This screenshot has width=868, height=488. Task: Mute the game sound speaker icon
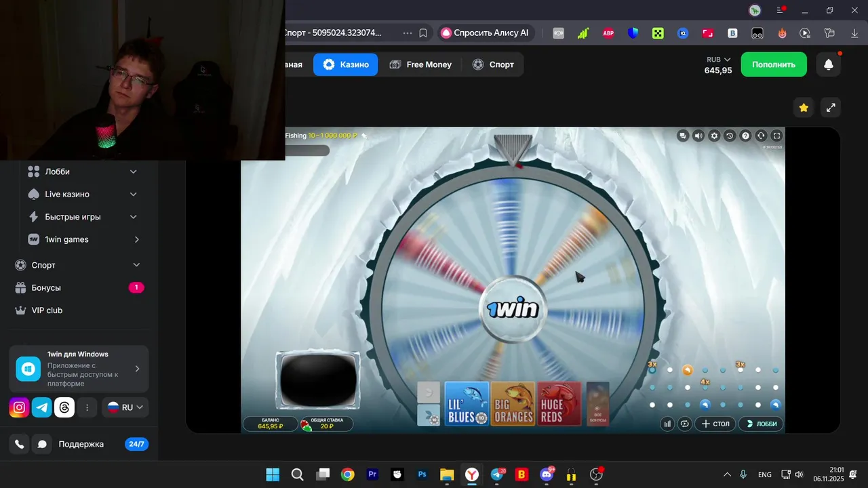(698, 136)
